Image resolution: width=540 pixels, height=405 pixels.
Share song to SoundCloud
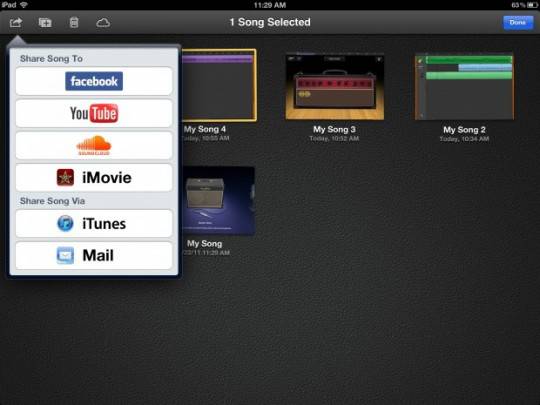94,145
